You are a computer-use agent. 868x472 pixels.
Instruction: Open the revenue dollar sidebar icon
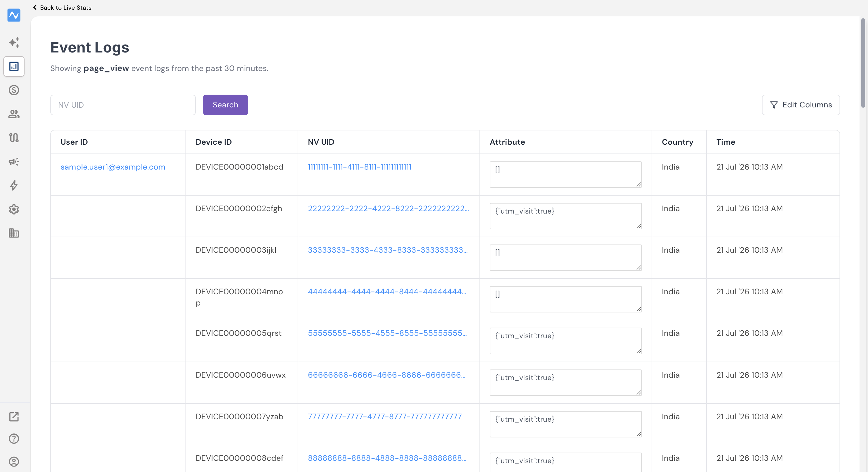click(14, 90)
